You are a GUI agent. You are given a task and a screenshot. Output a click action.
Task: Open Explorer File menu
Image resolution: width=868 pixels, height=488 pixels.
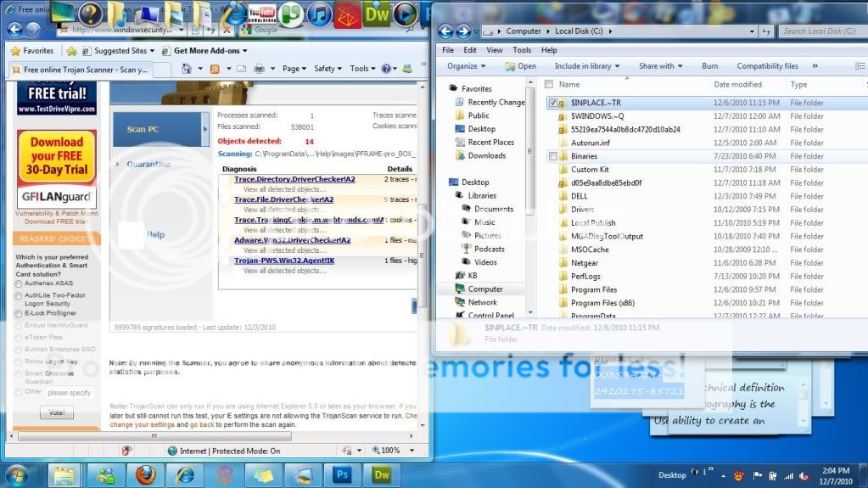pyautogui.click(x=448, y=50)
